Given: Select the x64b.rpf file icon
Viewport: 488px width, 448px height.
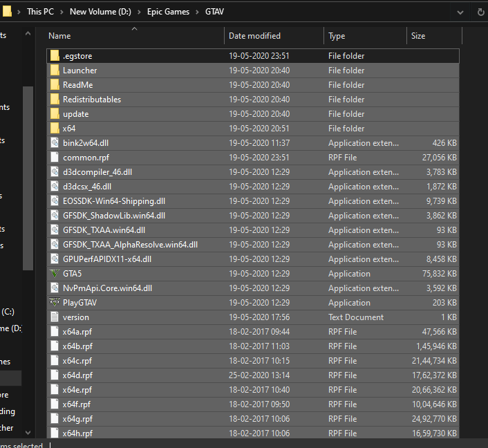Looking at the screenshot, I should coord(55,346).
